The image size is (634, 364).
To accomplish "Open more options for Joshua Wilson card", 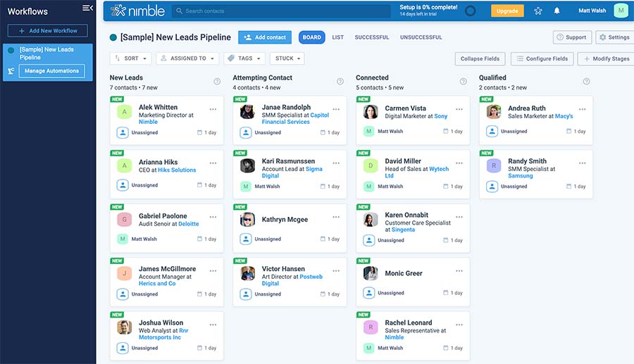I will pos(213,325).
